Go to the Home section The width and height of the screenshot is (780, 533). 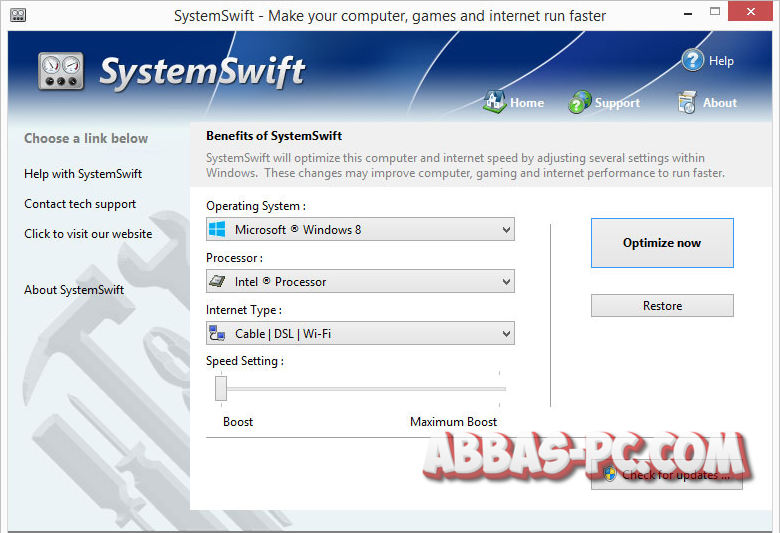pyautogui.click(x=527, y=103)
